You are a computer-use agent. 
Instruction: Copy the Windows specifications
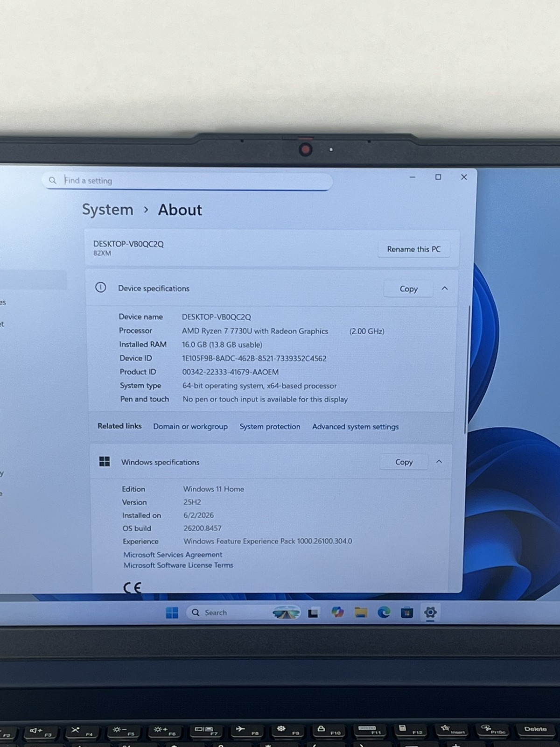point(404,462)
